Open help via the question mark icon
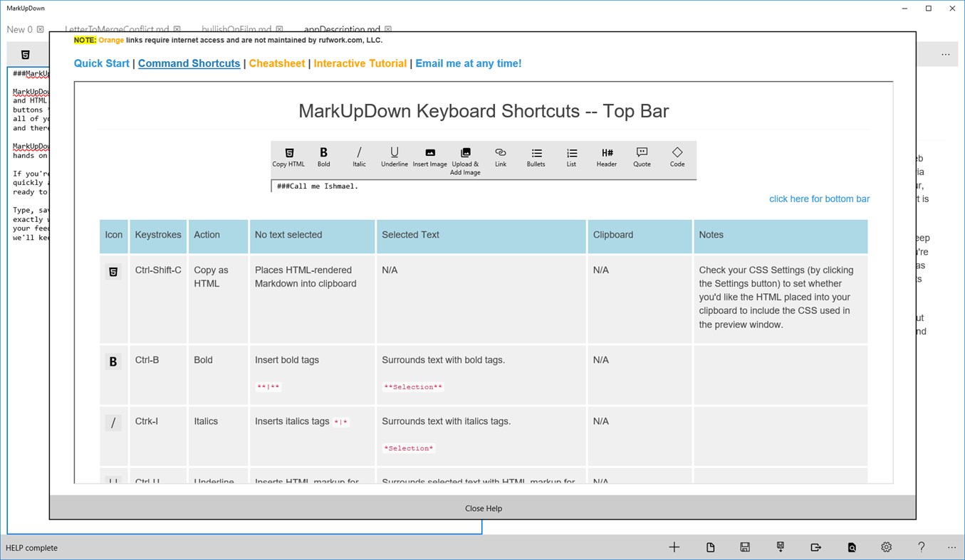This screenshot has width=965, height=560. point(921,547)
